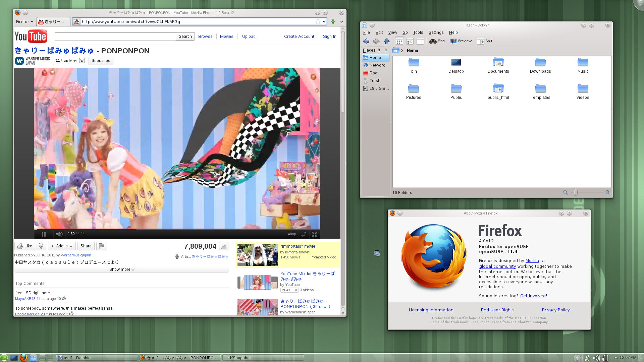
Task: Open the URL bar history dropdown
Action: coord(324,21)
